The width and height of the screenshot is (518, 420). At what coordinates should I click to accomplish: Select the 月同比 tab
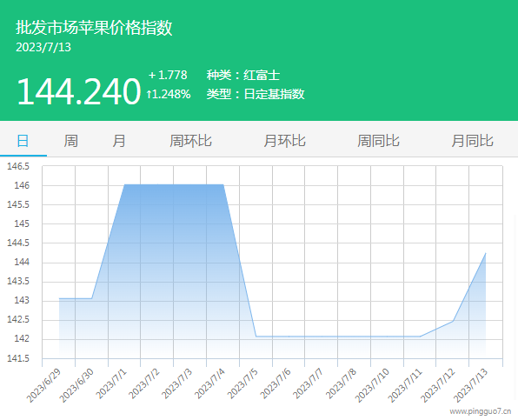click(x=472, y=141)
